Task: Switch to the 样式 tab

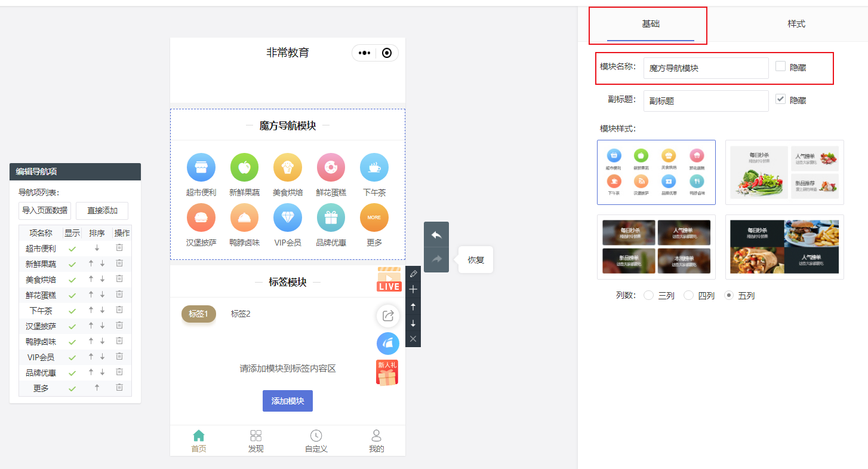Action: pyautogui.click(x=796, y=23)
